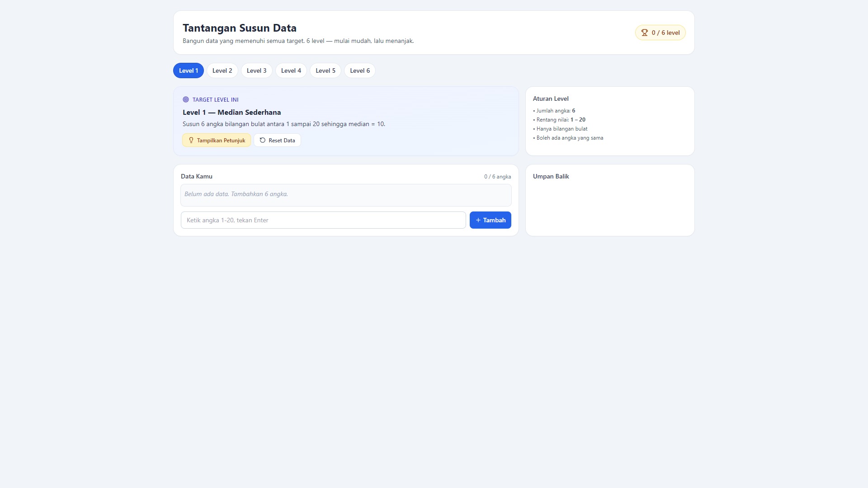Click the 'Tantangan Susun Data' title
This screenshot has height=488, width=868.
coord(240,28)
